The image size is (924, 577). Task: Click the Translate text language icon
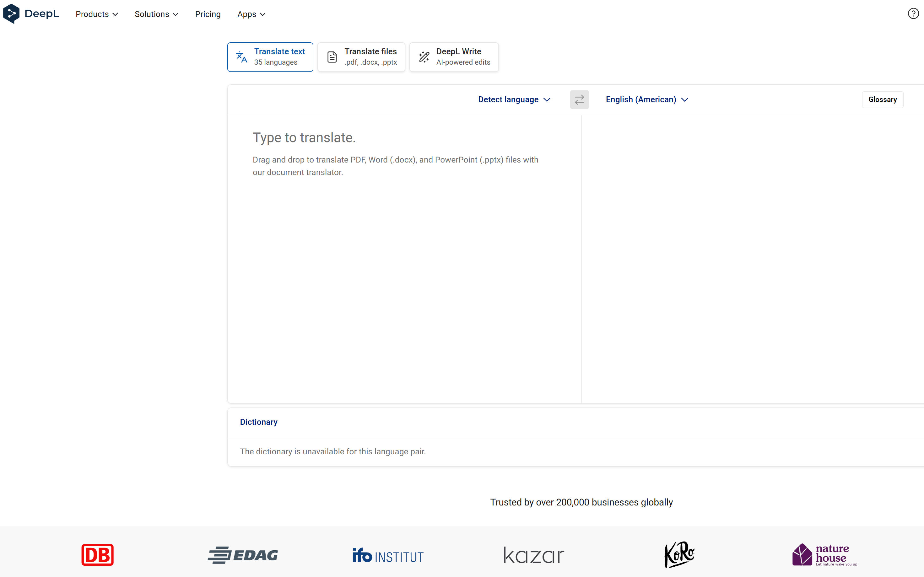tap(242, 57)
